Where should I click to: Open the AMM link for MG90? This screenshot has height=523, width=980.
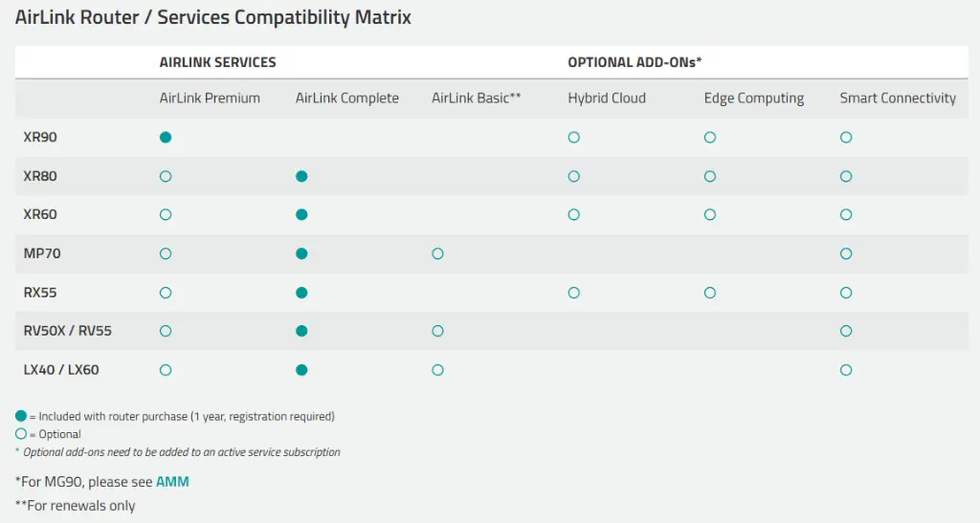(x=172, y=482)
